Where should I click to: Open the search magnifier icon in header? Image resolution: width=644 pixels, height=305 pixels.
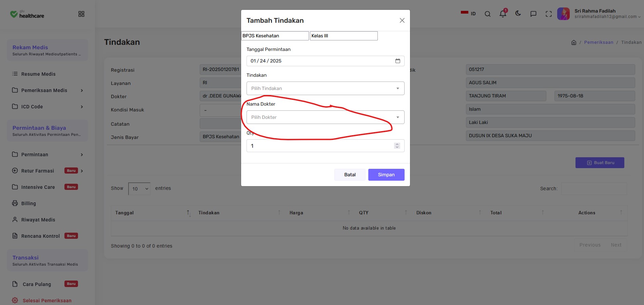tap(488, 14)
